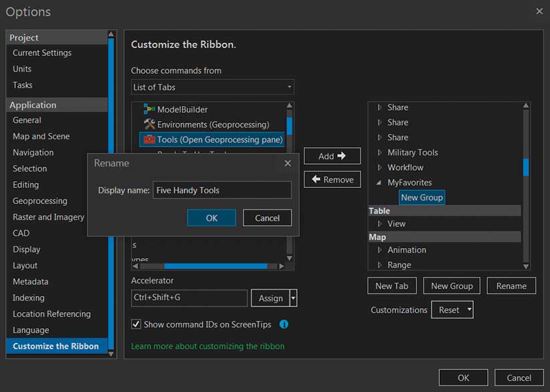Open Learn more about customizing the ribbon

208,346
